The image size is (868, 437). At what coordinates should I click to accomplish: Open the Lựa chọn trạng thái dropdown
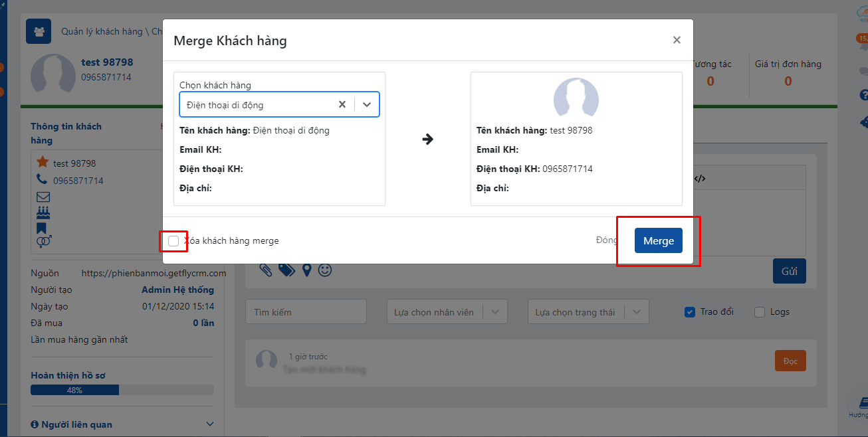636,312
